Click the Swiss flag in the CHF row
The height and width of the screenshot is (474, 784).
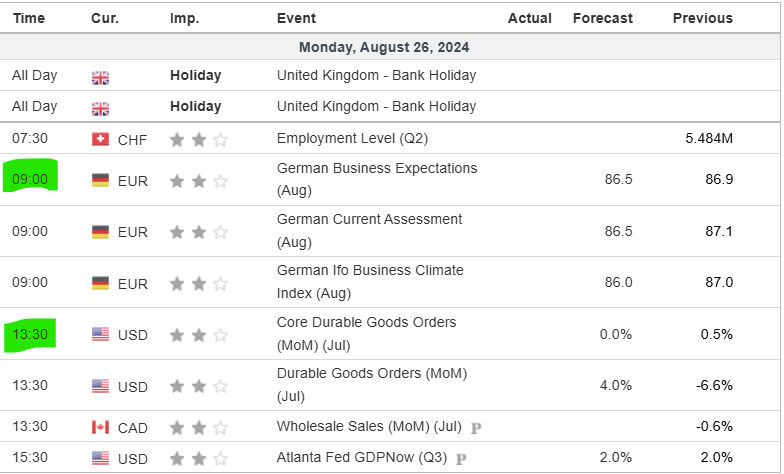coord(100,139)
